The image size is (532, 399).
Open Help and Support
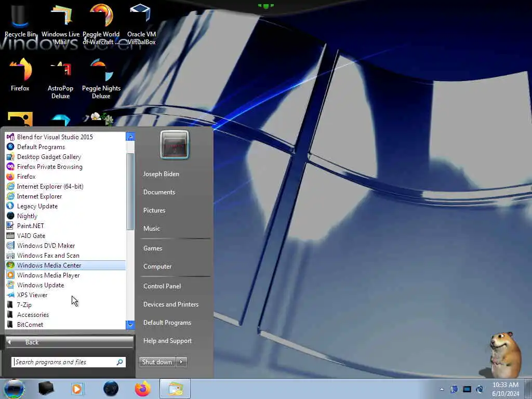[x=168, y=341]
